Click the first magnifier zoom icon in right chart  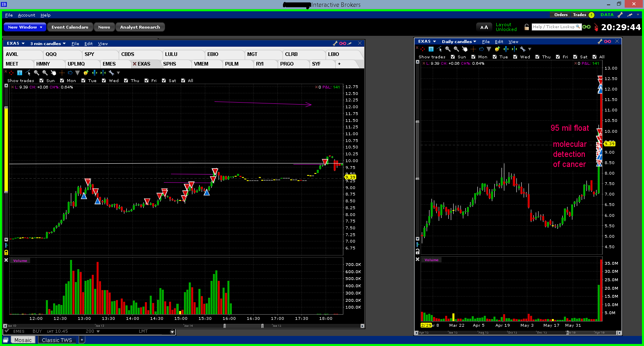point(448,49)
